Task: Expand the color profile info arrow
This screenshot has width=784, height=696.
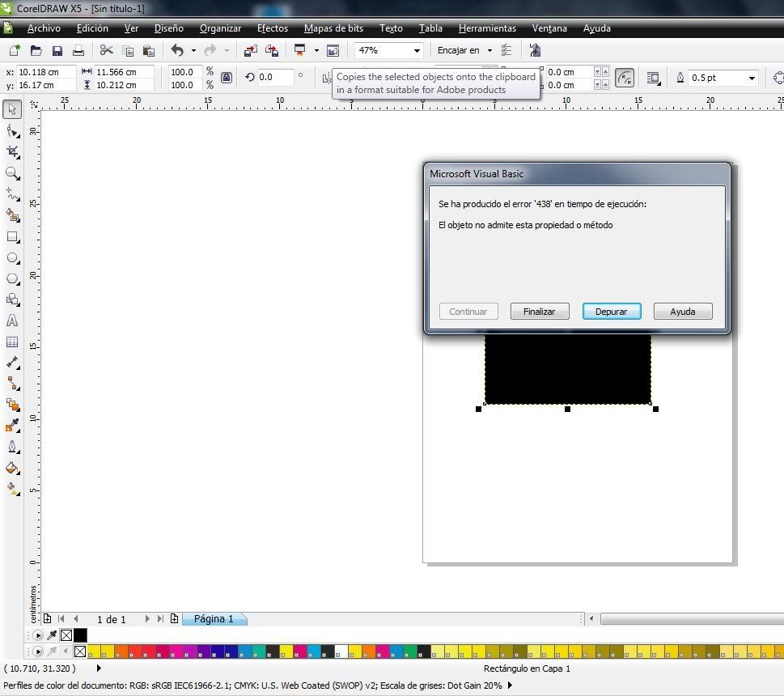Action: coord(510,685)
